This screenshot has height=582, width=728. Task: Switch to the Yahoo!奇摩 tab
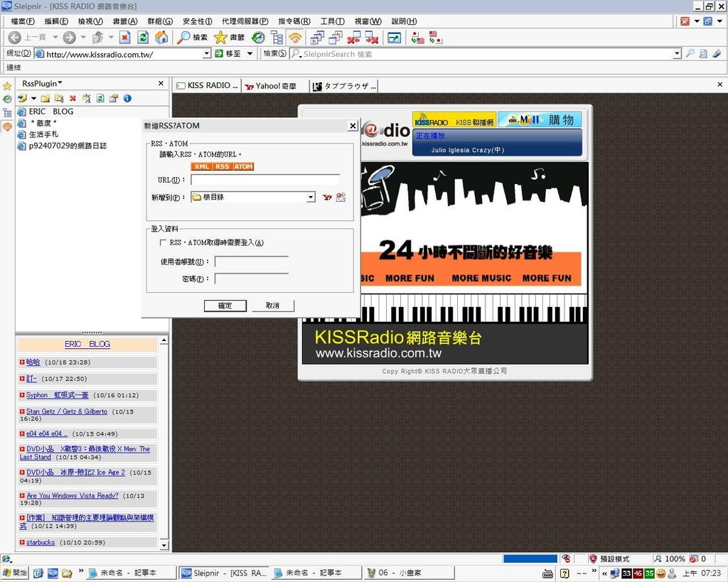pyautogui.click(x=275, y=86)
